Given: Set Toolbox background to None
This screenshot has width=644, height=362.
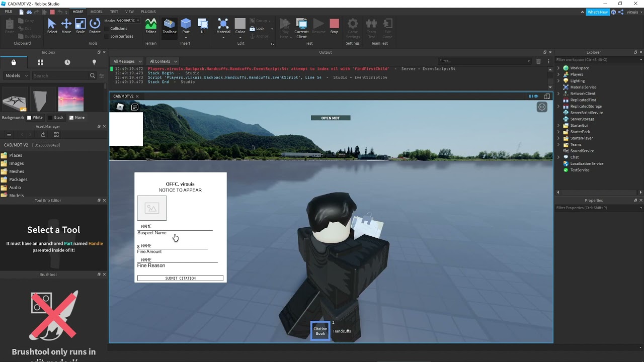Looking at the screenshot, I should (76, 117).
